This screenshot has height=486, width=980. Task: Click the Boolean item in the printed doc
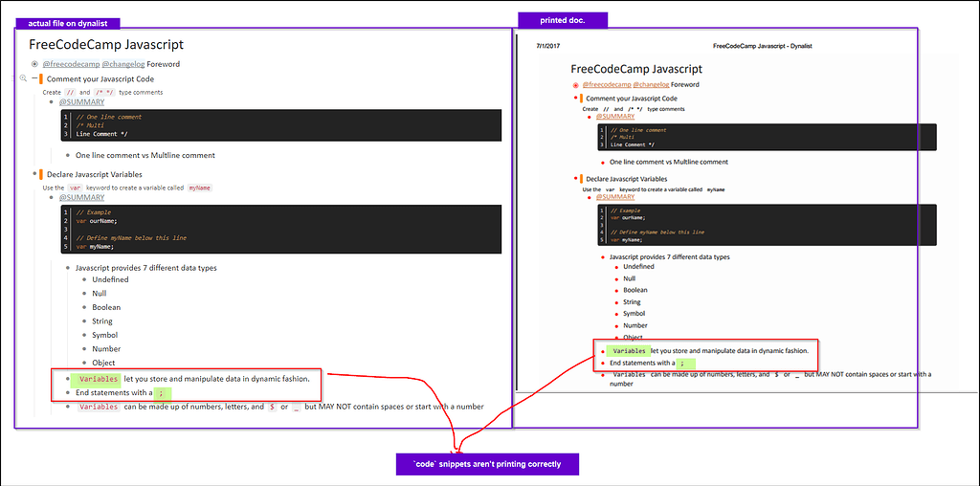tap(635, 290)
